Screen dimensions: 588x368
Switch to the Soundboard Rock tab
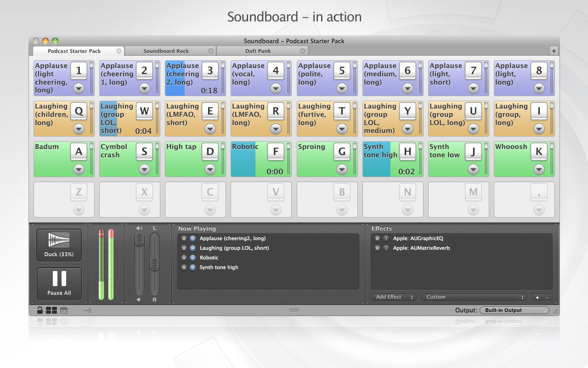click(x=170, y=51)
